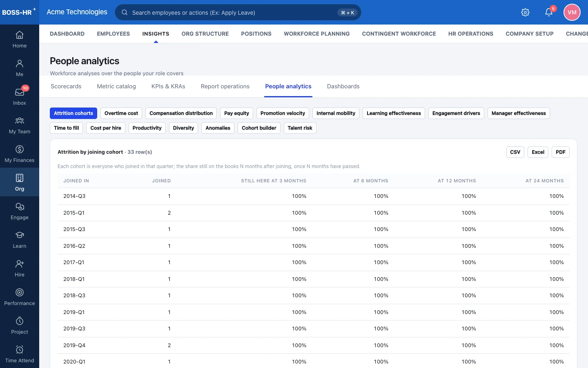Open Time Attend sidebar section
Viewport: 588px width, 368px height.
click(20, 354)
